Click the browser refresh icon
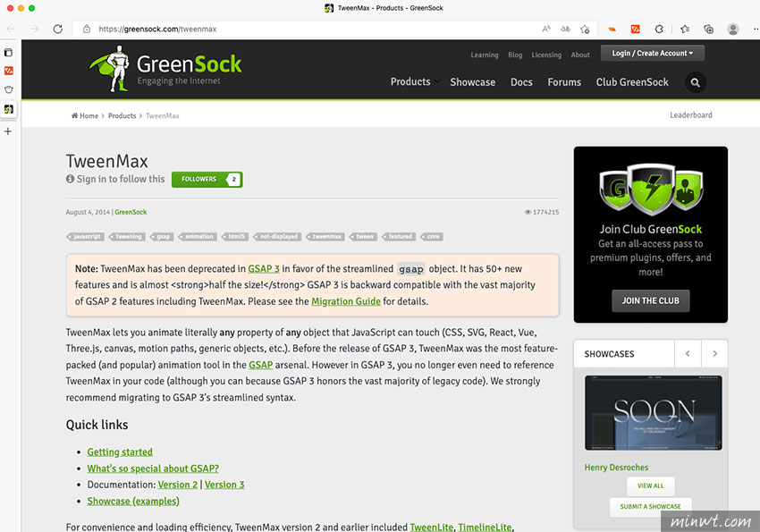This screenshot has height=532, width=760. coord(58,30)
